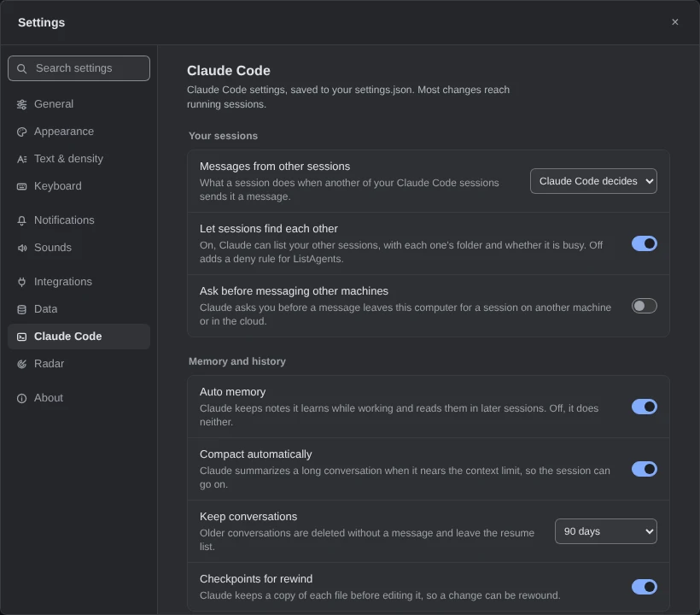Click the Auto memory label
This screenshot has width=700, height=615.
[x=232, y=392]
